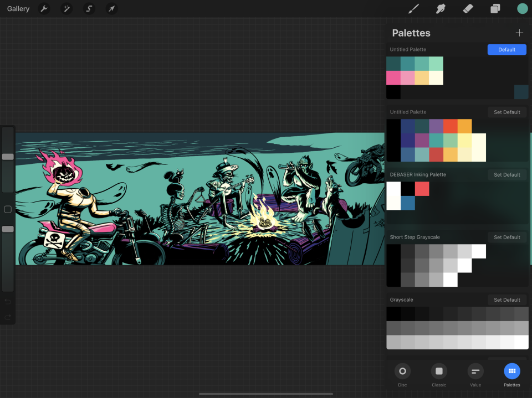Set Short Step Grayscale as default
Screen dimensions: 532x398
point(507,237)
